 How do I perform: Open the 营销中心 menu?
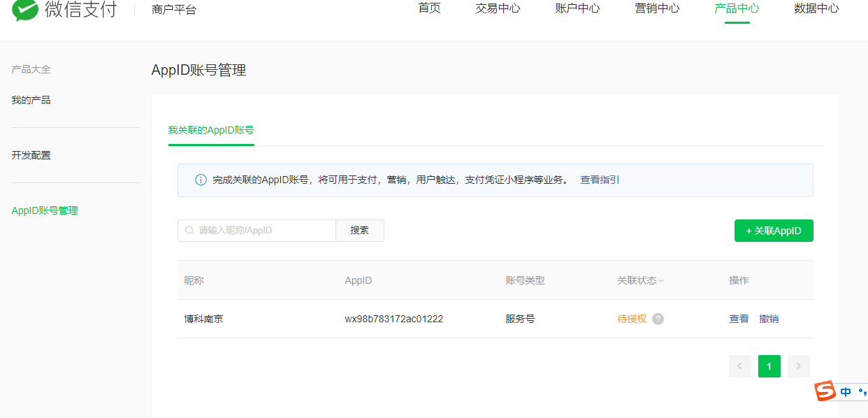[657, 8]
